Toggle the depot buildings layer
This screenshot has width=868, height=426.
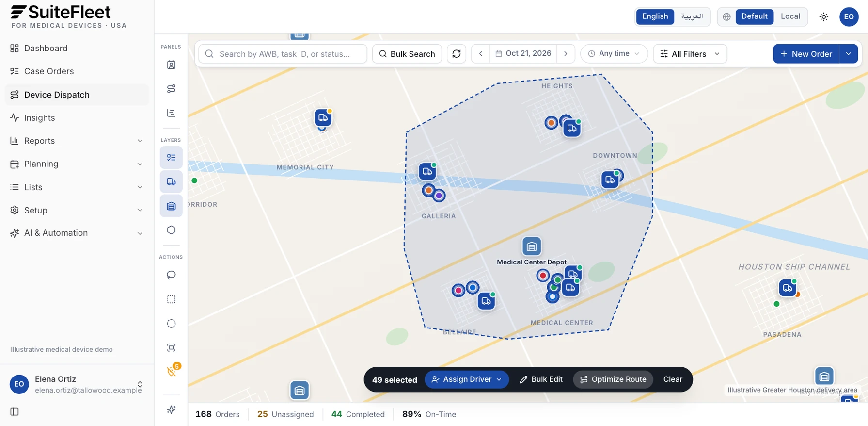[x=171, y=206]
